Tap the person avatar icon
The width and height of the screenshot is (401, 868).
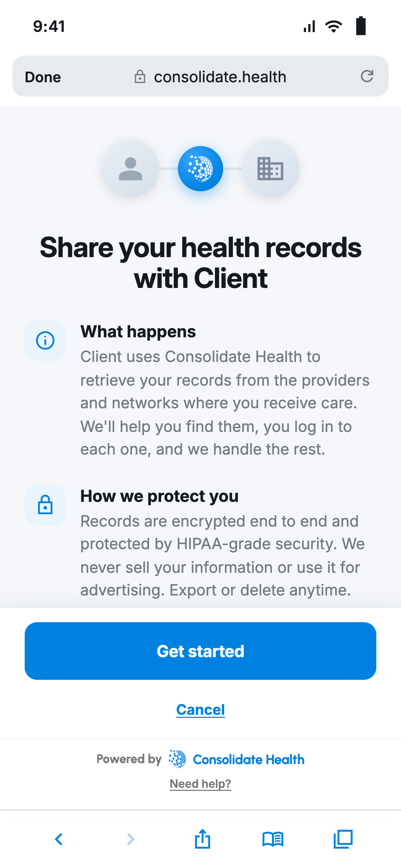click(131, 169)
